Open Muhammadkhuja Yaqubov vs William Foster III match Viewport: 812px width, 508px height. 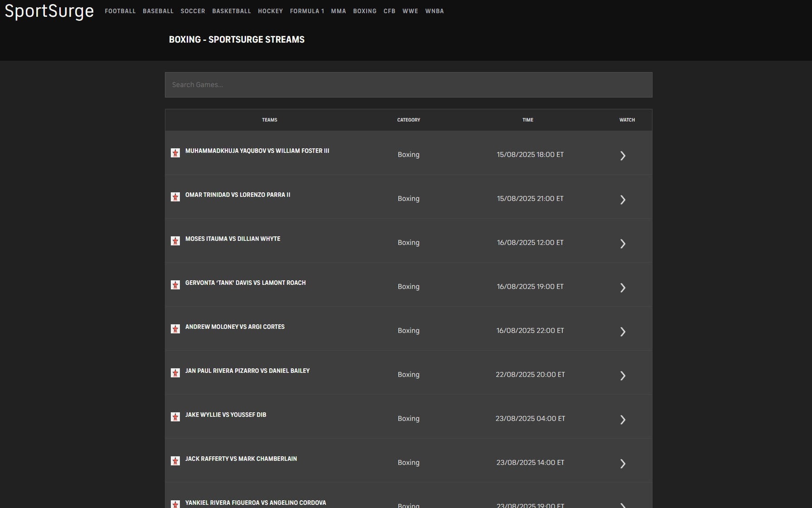point(257,151)
